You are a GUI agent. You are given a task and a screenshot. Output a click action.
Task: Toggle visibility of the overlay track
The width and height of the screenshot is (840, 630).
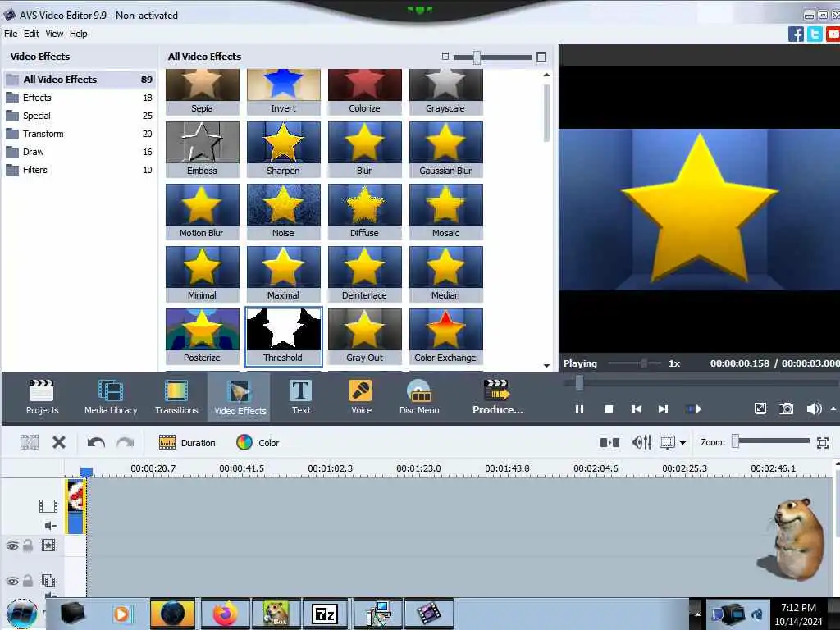12,581
